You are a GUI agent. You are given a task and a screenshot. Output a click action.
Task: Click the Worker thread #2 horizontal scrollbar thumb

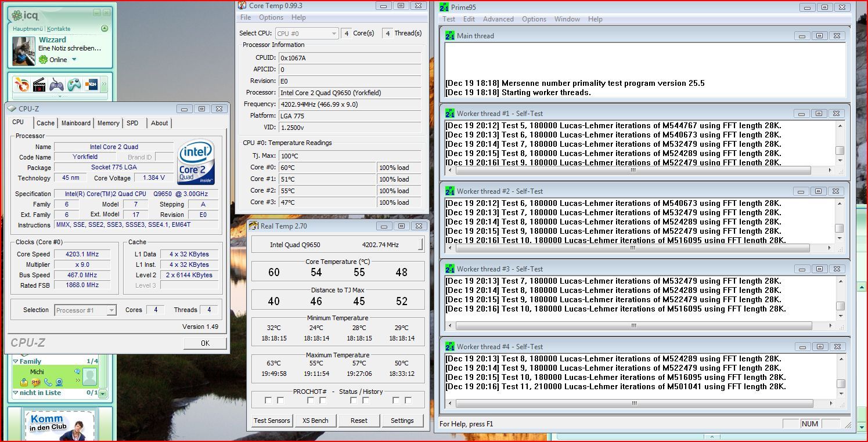(x=633, y=249)
